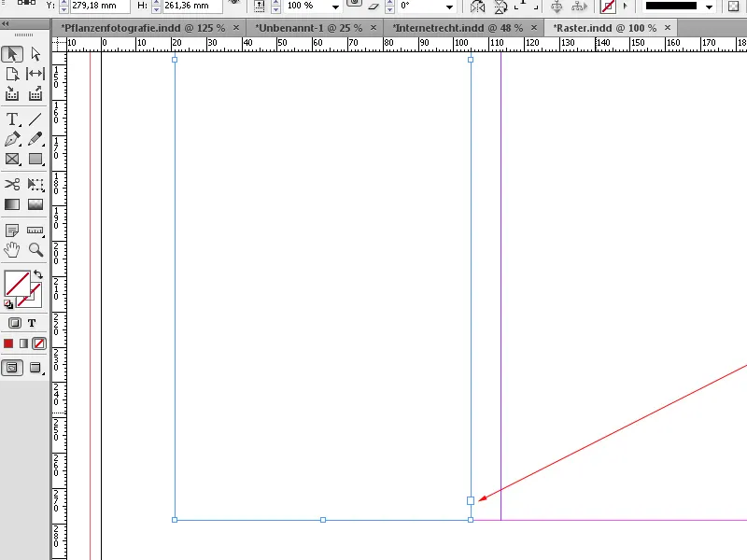Select the Direct Selection tool (white arrow)
The width and height of the screenshot is (747, 560).
click(35, 53)
